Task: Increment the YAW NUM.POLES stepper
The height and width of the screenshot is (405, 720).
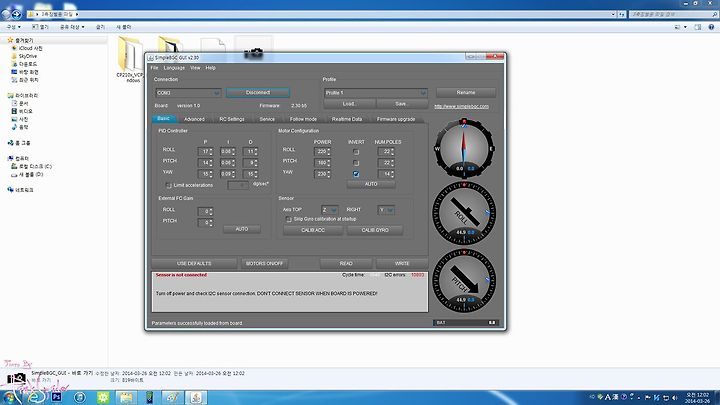Action: pos(392,172)
